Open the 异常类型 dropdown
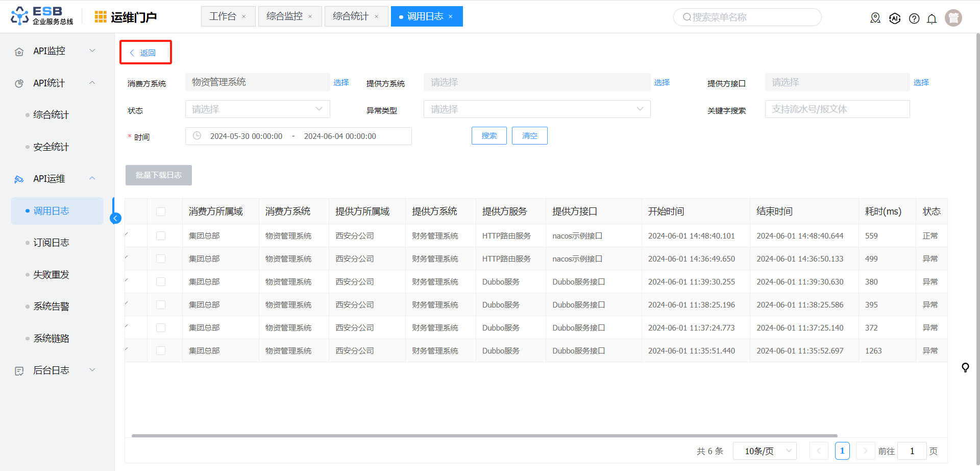Image resolution: width=980 pixels, height=471 pixels. pyautogui.click(x=536, y=109)
